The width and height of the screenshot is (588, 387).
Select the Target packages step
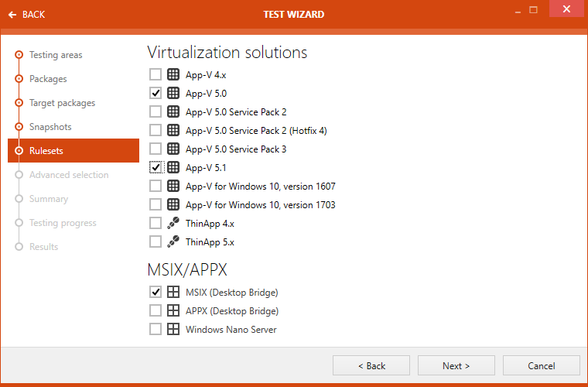pyautogui.click(x=62, y=103)
